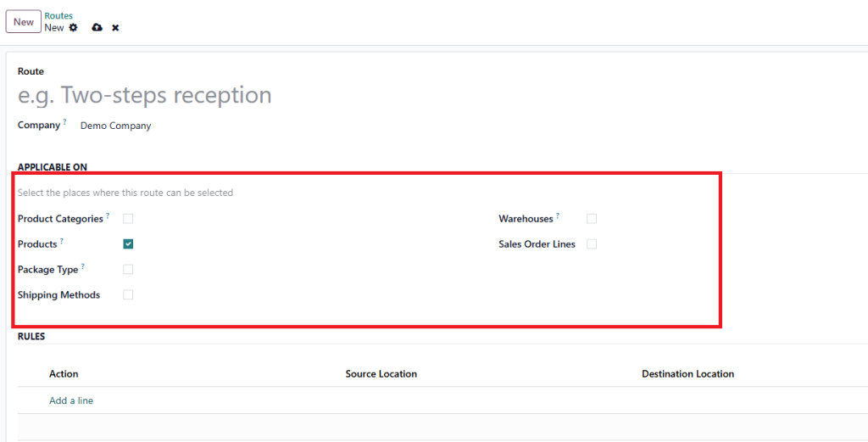Tick the Package Type checkbox

(x=128, y=270)
